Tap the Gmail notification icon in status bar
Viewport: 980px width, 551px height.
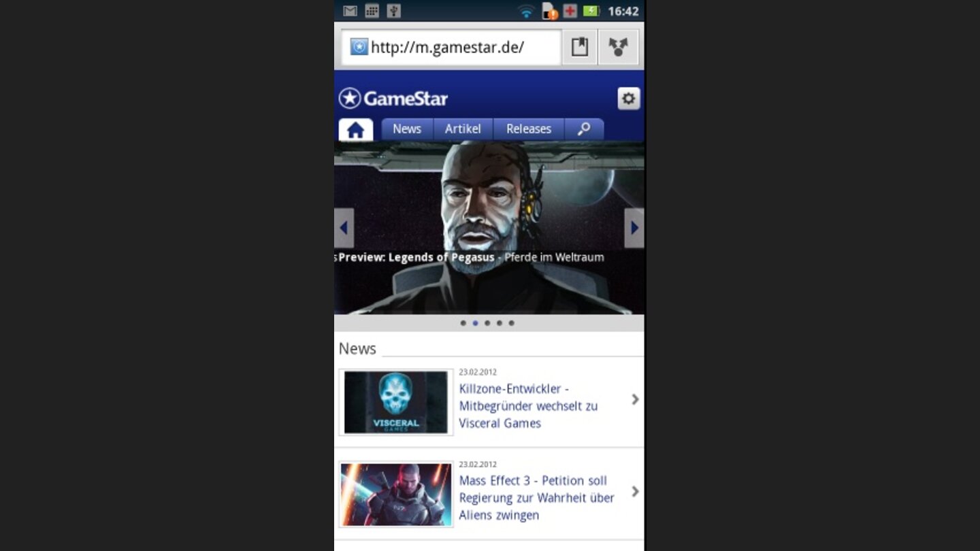[x=350, y=11]
